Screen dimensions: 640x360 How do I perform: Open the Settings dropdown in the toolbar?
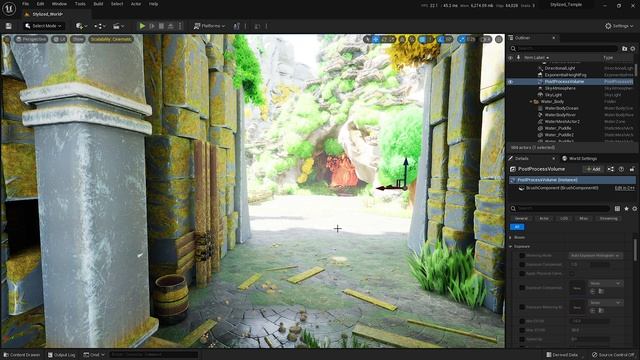[x=619, y=26]
